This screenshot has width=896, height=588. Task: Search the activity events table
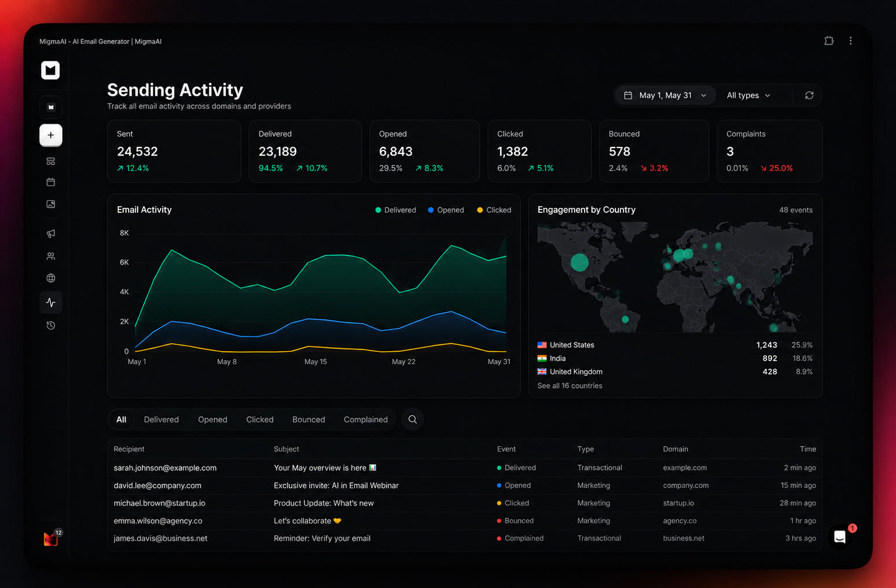(413, 420)
